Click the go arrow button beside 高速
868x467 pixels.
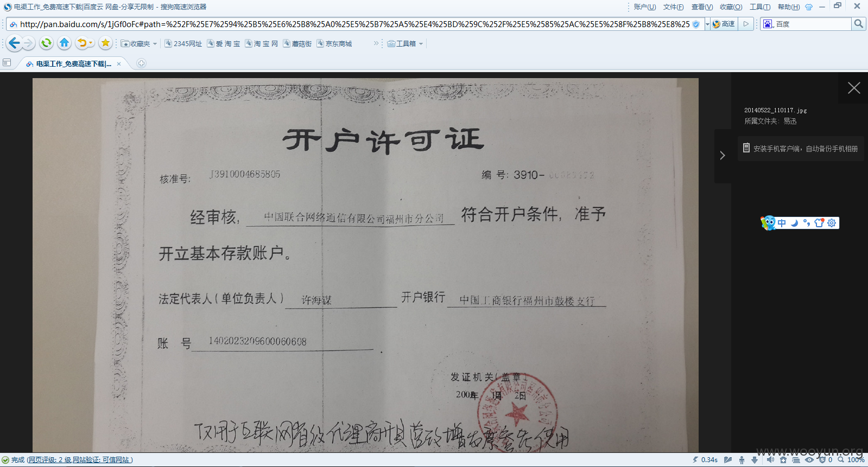(746, 24)
